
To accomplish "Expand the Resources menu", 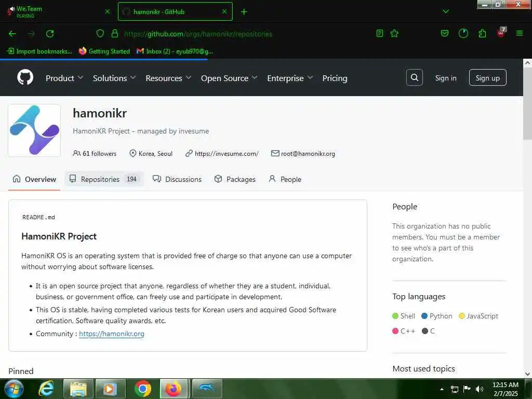I will 168,78.
